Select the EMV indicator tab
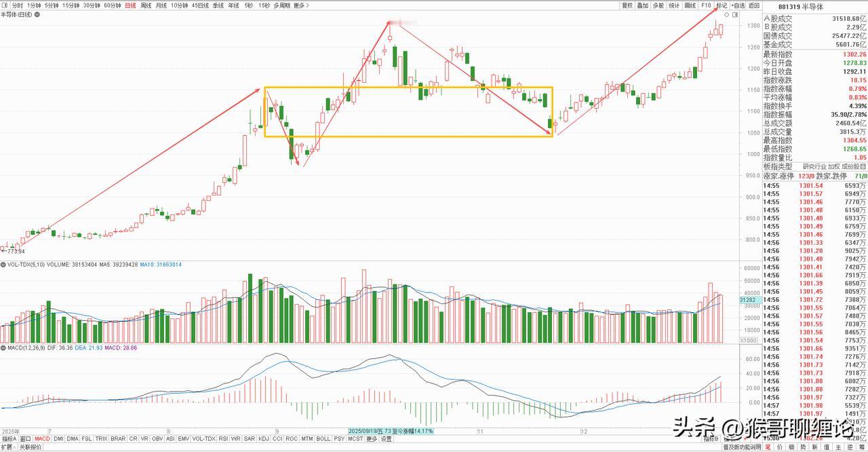This screenshot has height=452, width=868. [184, 438]
